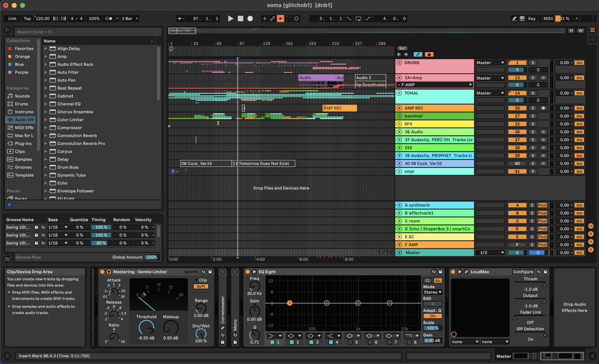Arm the AMP REC track for recording
The image size is (599, 364).
point(543,108)
